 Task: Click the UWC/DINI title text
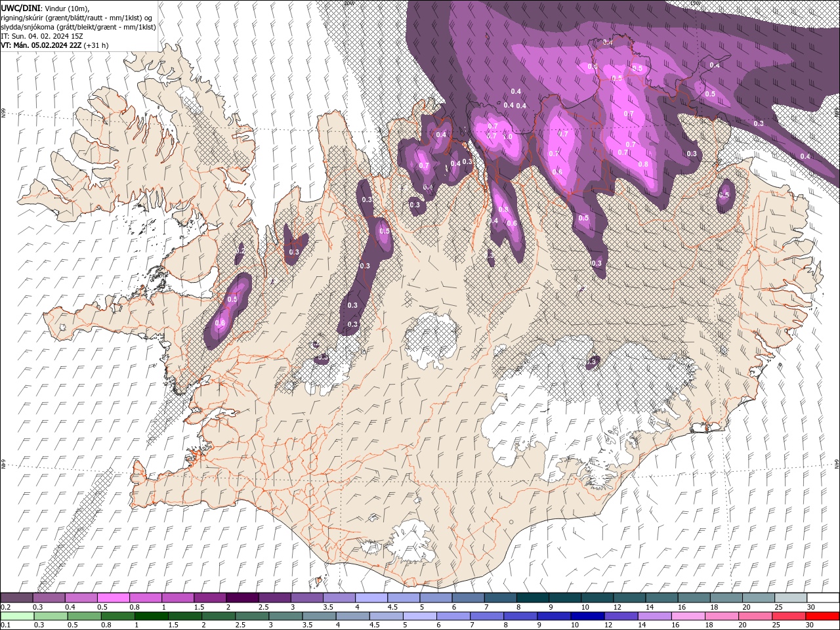(x=22, y=7)
